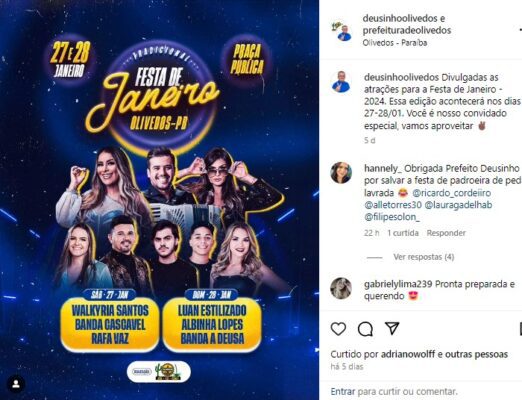The width and height of the screenshot is (522, 400).
Task: Share the post via paper plane icon
Action: point(392,328)
